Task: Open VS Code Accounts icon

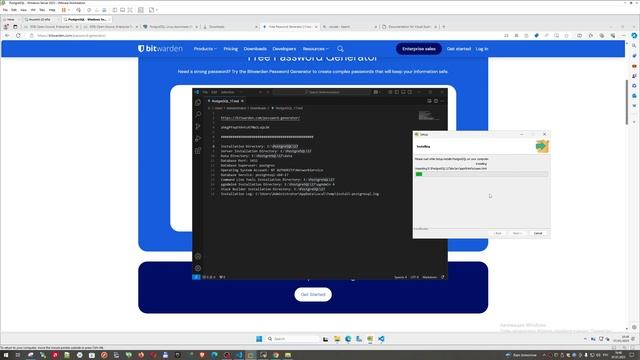Action: pos(198,256)
